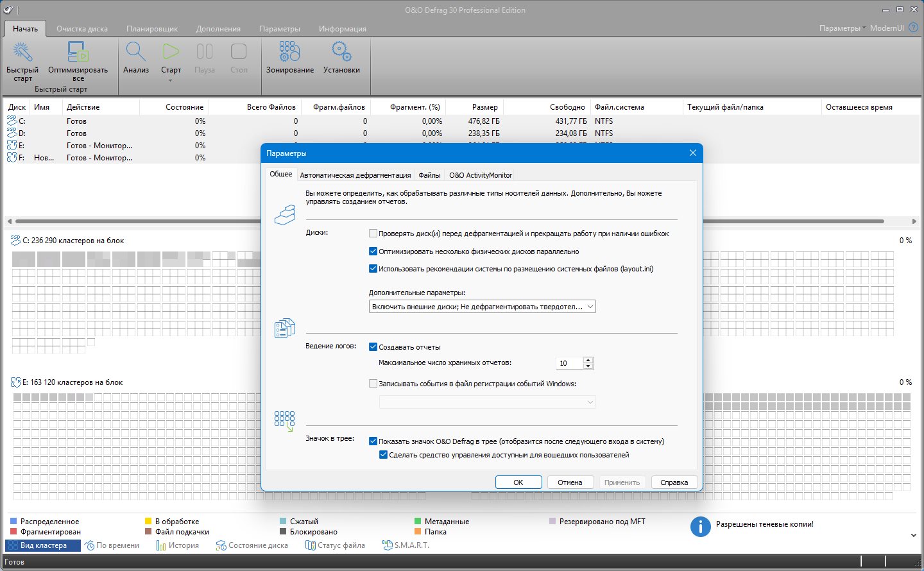
Task: Start disk analysis with Анализ icon
Action: [136, 52]
